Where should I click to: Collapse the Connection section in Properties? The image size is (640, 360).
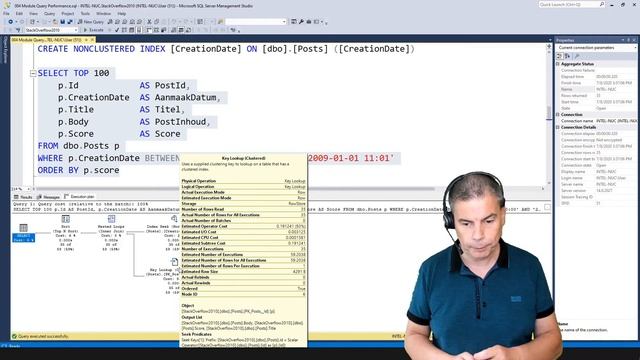click(x=558, y=115)
